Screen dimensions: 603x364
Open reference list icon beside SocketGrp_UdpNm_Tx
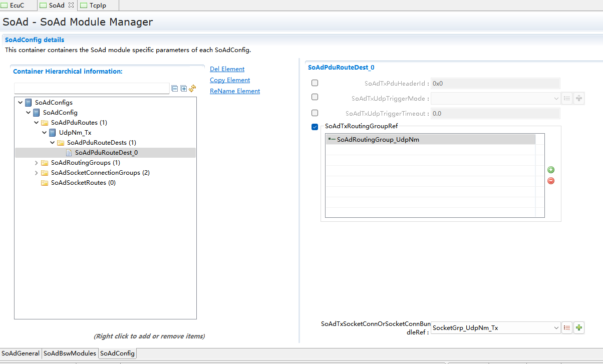(567, 328)
